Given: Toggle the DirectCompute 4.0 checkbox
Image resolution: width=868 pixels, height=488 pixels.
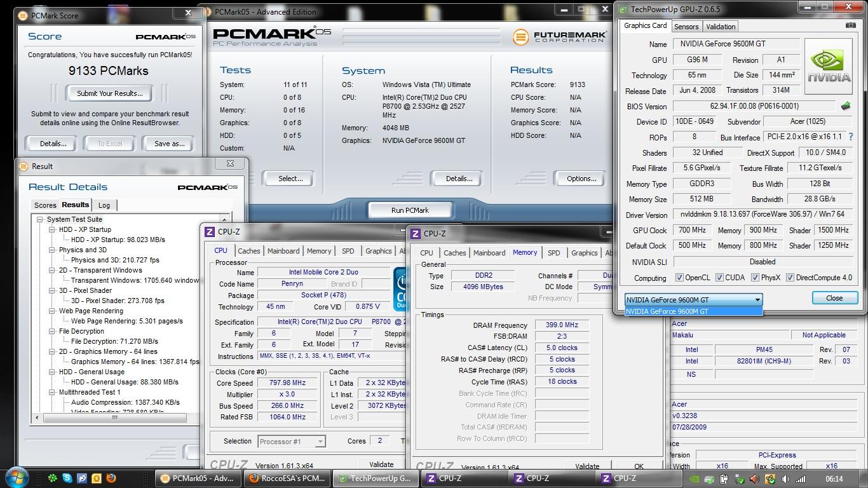Looking at the screenshot, I should point(790,278).
